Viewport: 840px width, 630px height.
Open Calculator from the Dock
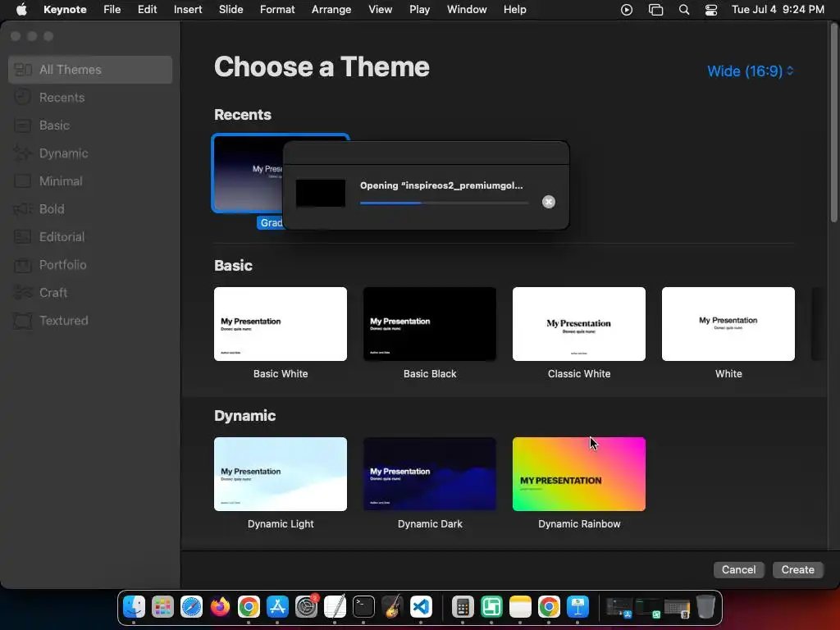coord(463,607)
